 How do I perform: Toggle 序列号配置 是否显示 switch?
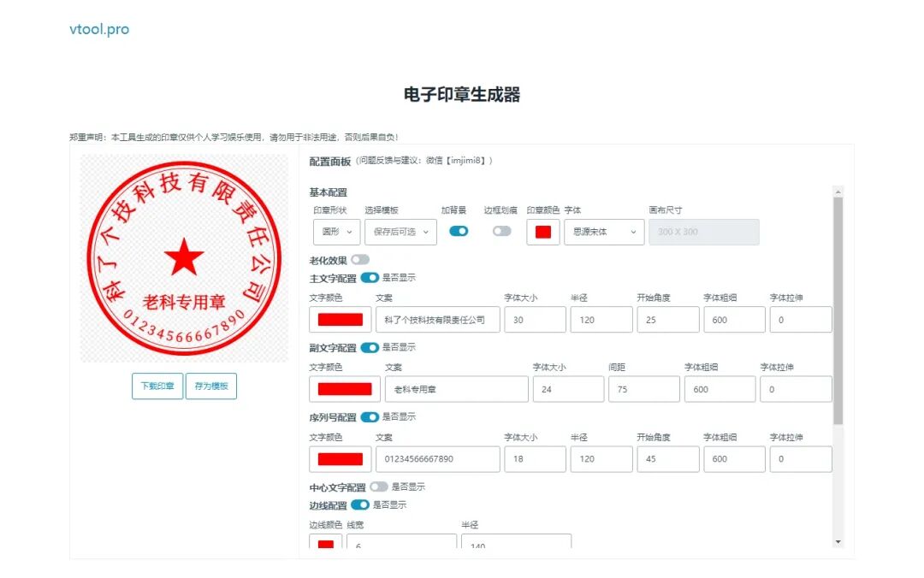pyautogui.click(x=370, y=417)
